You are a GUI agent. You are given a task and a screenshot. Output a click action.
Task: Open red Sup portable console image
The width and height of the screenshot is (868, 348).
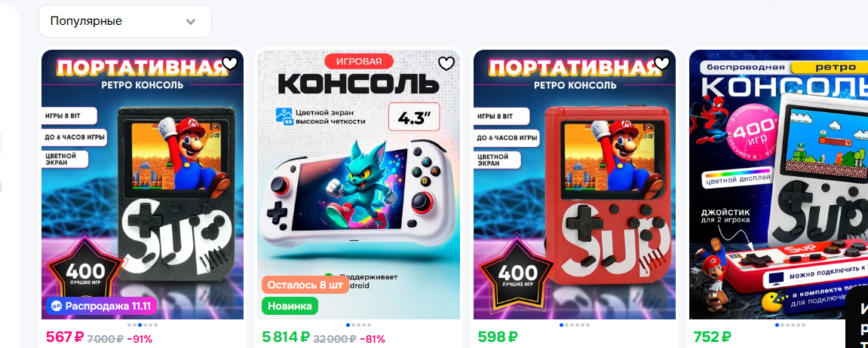click(x=575, y=185)
